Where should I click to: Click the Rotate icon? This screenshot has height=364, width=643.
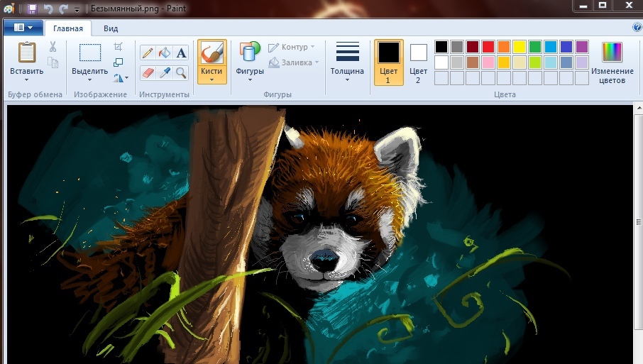coord(118,77)
